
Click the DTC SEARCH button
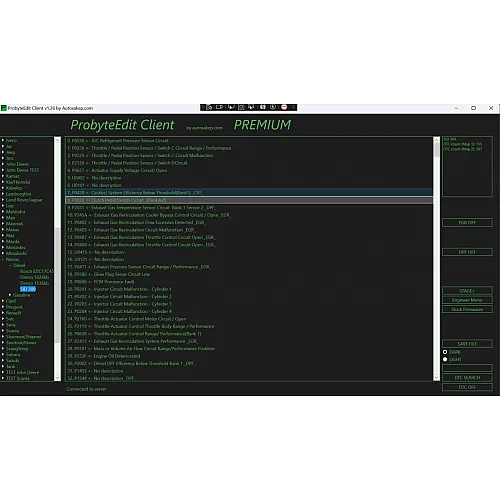tap(467, 378)
